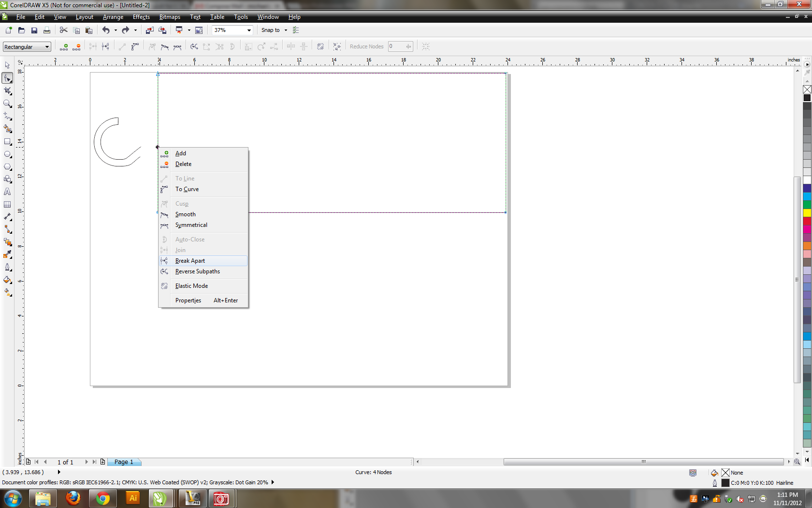Viewport: 812px width, 508px height.
Task: Select the Rectangle tool
Action: click(x=7, y=142)
